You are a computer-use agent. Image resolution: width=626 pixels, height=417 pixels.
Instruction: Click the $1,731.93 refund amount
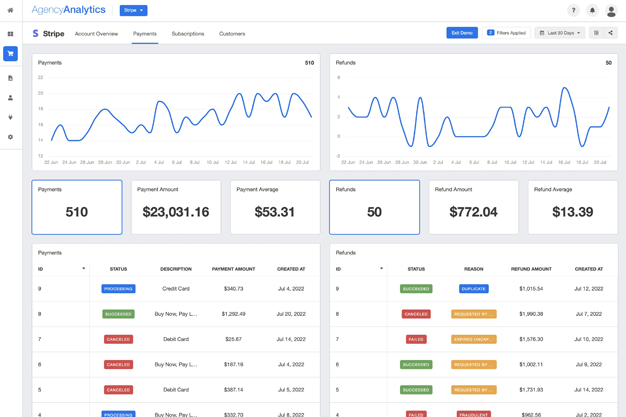point(531,389)
